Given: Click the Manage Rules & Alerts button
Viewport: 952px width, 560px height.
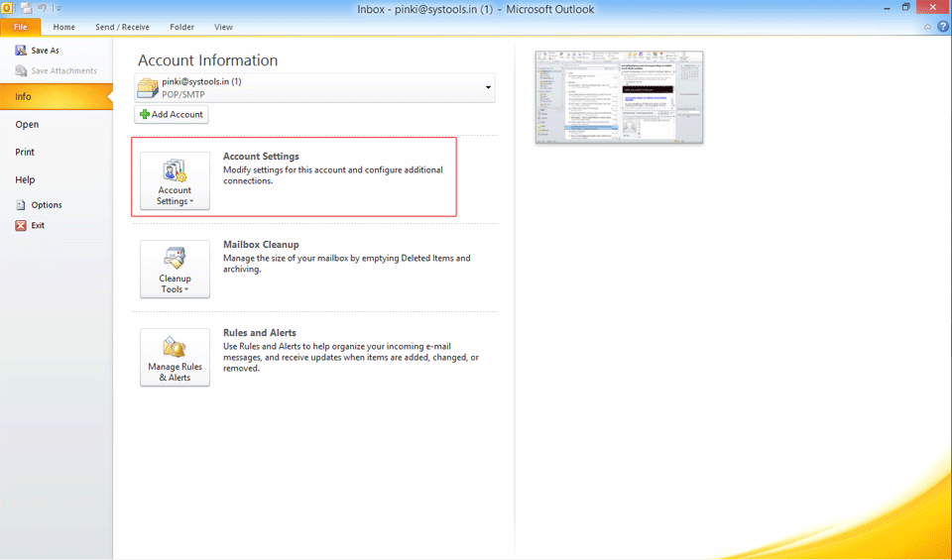Looking at the screenshot, I should point(175,358).
